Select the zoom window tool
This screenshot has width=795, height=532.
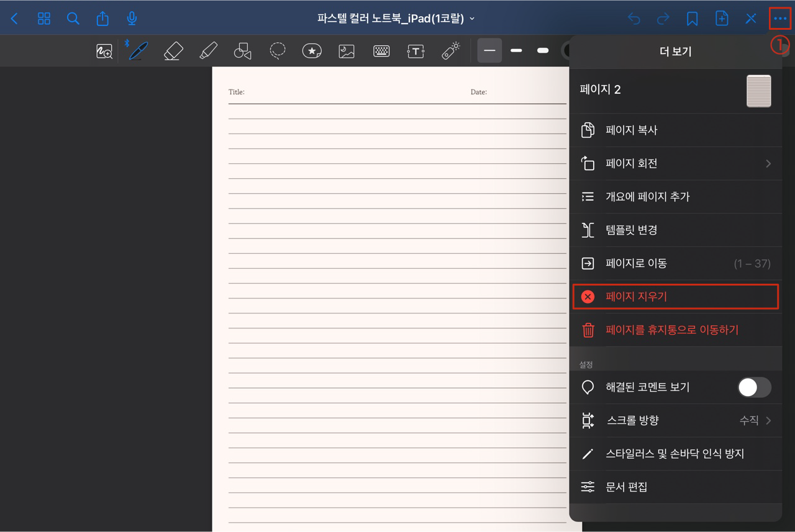pos(104,52)
